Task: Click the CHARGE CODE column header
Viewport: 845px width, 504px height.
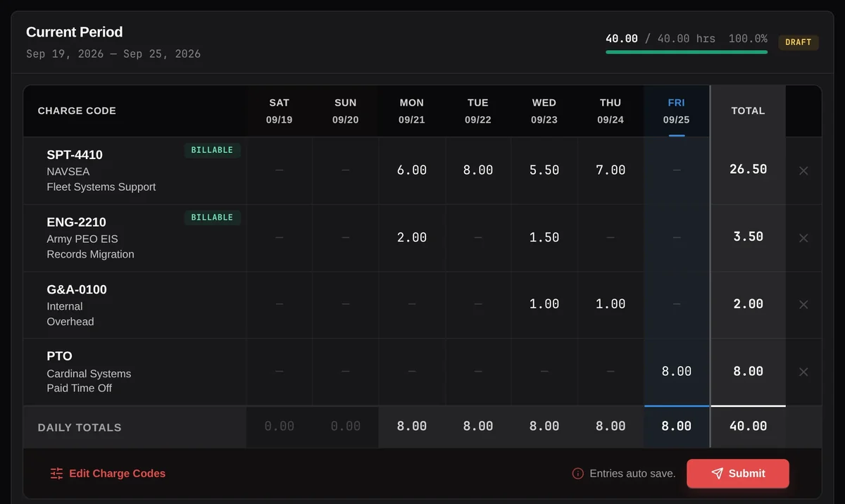Action: (77, 111)
